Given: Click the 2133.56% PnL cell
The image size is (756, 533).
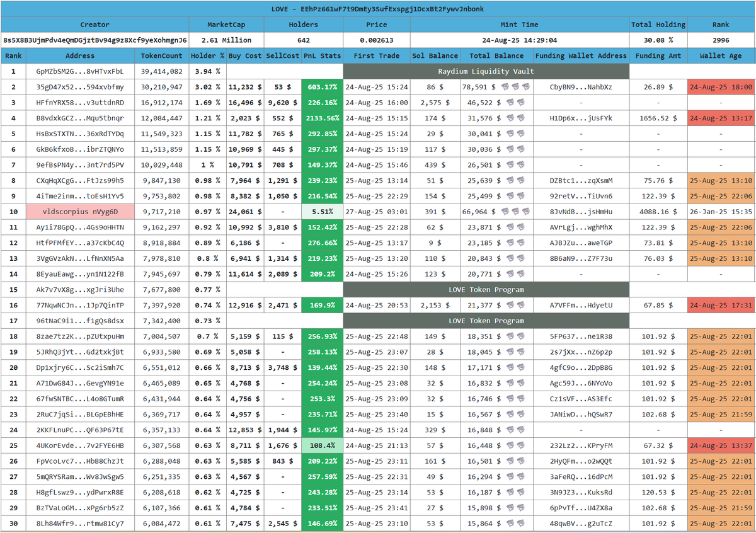Looking at the screenshot, I should [x=323, y=118].
